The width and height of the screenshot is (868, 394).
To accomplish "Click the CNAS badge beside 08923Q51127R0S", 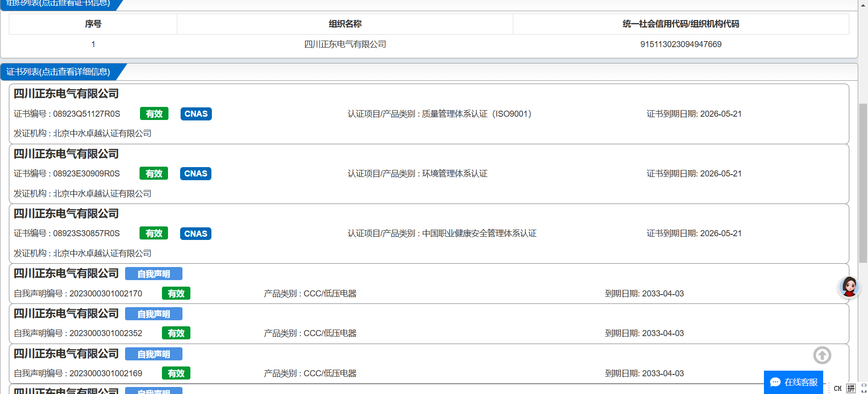I will click(196, 114).
